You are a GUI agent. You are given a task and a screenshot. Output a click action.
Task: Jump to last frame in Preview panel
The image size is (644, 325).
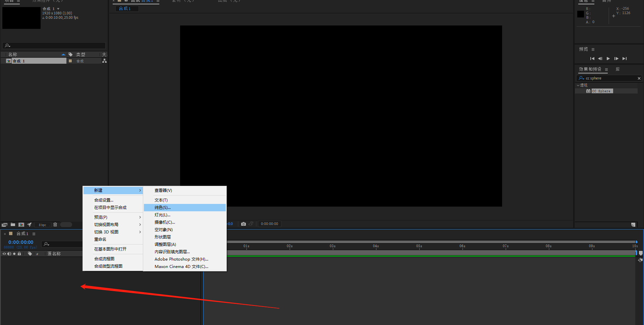625,58
